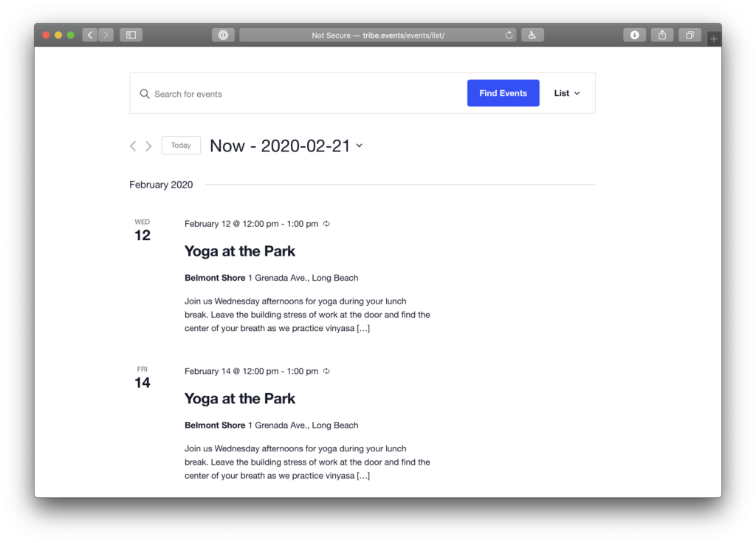Image resolution: width=756 pixels, height=543 pixels.
Task: Click the search magnifier icon
Action: (145, 94)
